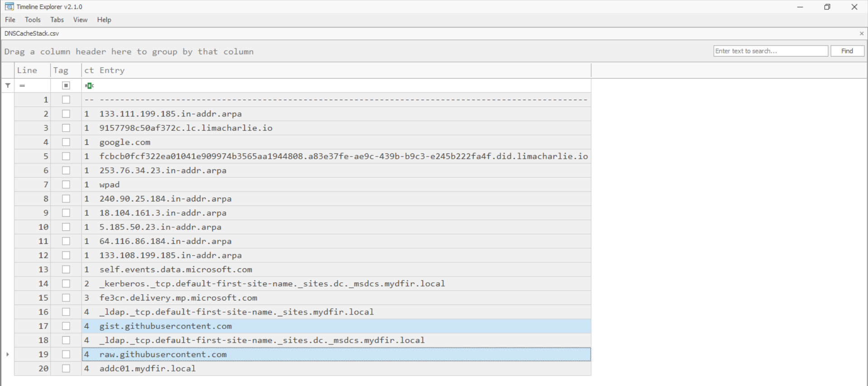Toggle the Tag filter checkbox in filter row
The height and width of the screenshot is (386, 868).
pos(66,86)
